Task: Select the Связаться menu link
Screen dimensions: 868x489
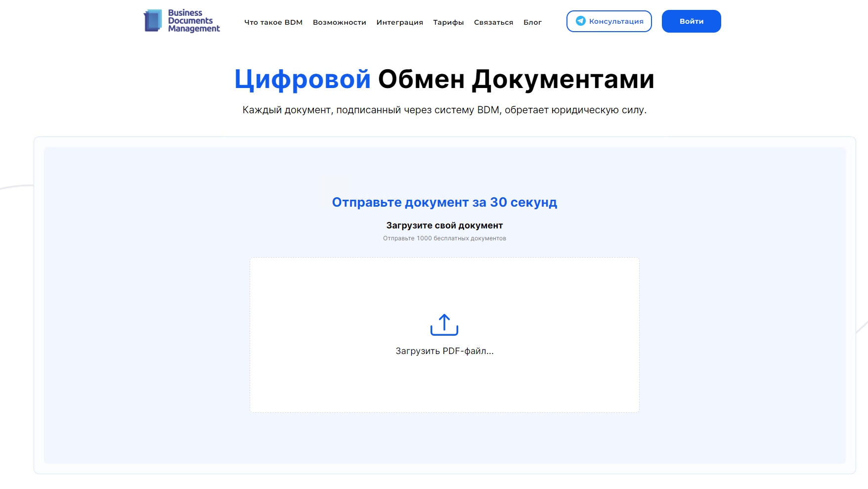Action: (494, 22)
